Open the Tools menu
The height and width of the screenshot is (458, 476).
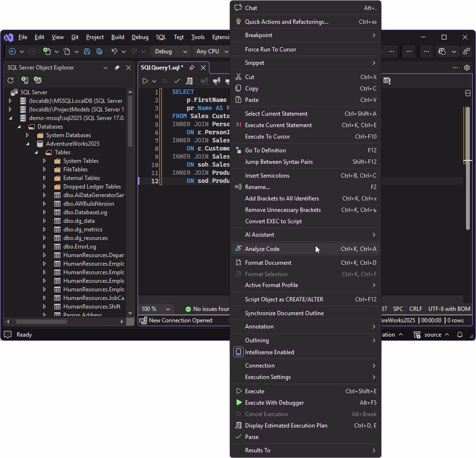[198, 37]
